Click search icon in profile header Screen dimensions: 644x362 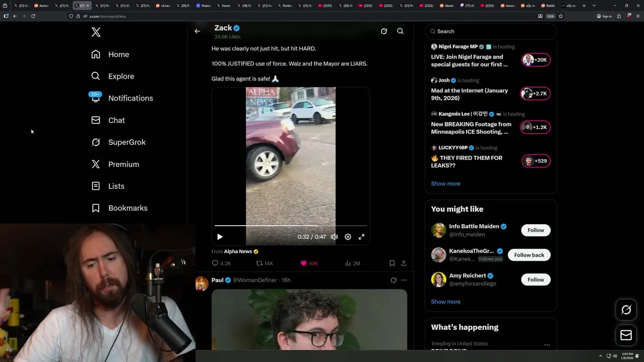pyautogui.click(x=400, y=31)
